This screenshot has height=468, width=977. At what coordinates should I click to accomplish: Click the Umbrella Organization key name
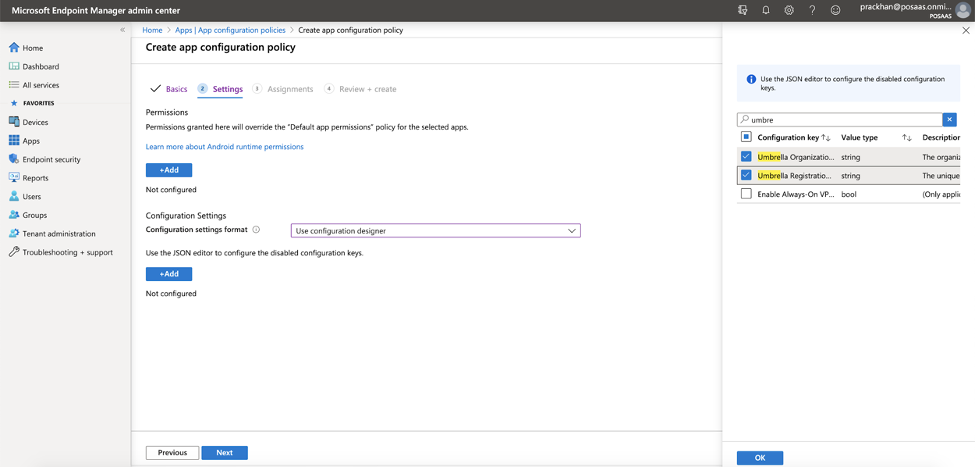[x=795, y=157]
